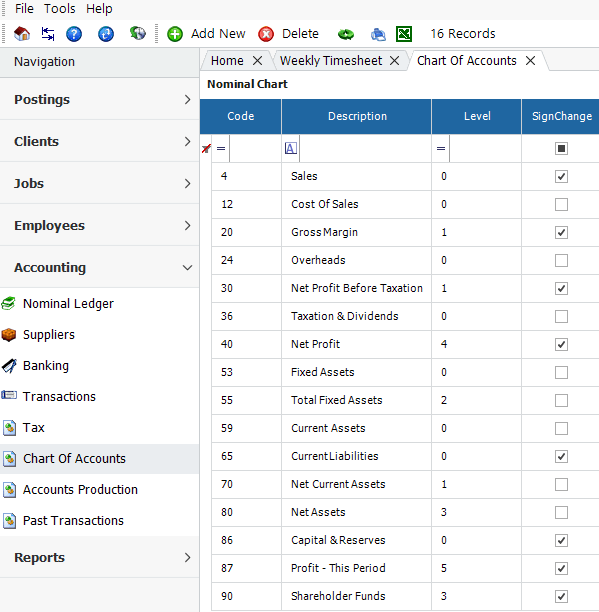Expand the Reports navigation section
Screen dimensions: 599x612
(x=100, y=557)
